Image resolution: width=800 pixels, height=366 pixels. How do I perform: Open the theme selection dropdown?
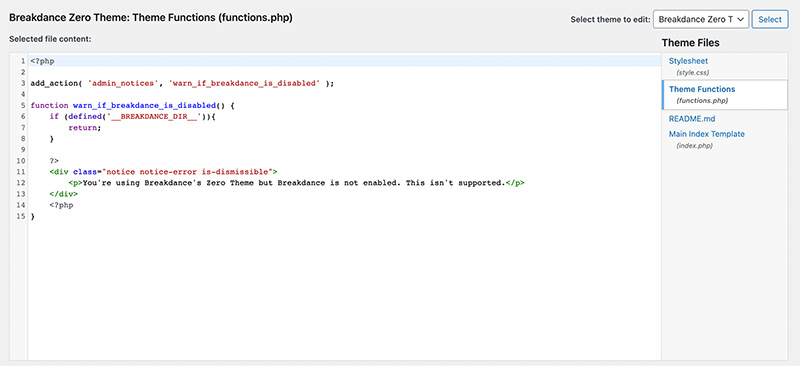701,19
